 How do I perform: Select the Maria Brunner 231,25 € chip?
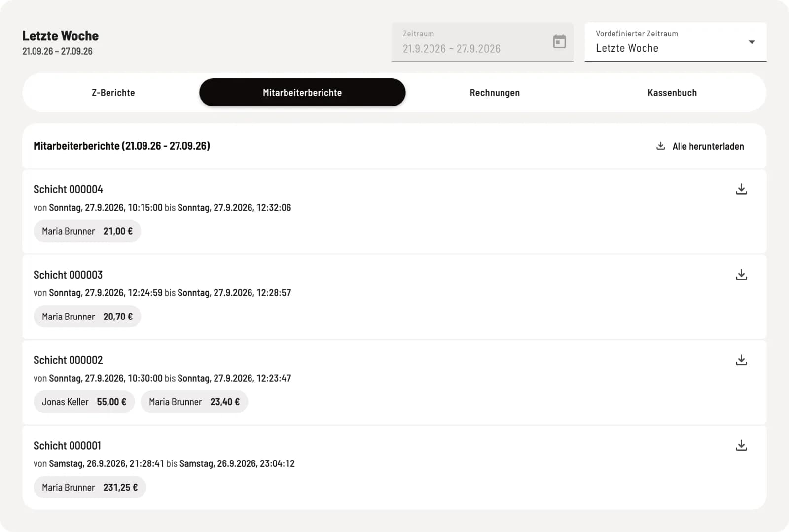click(x=90, y=487)
